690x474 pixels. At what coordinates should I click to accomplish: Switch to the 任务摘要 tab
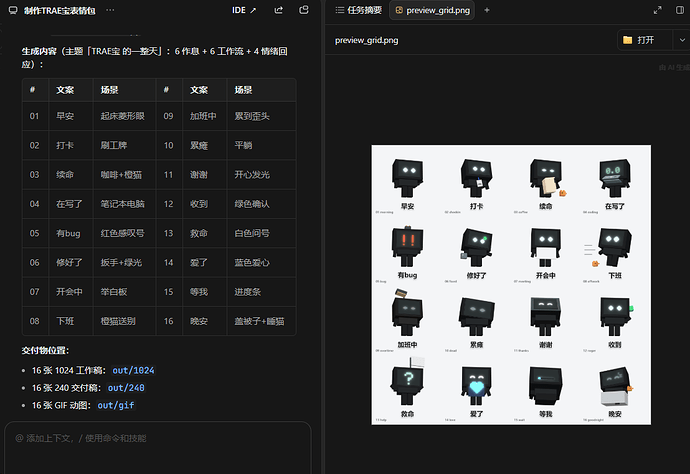click(x=358, y=10)
